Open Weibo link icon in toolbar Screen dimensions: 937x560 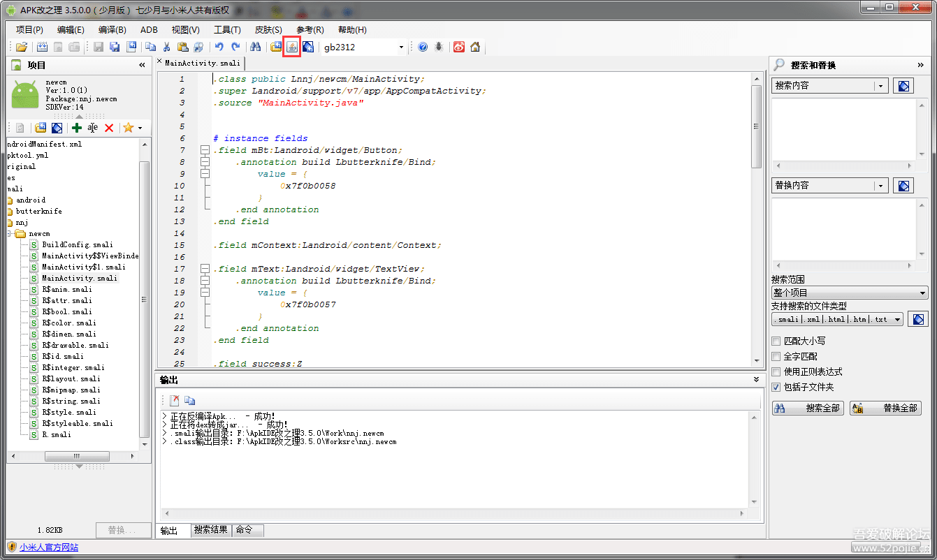click(x=459, y=47)
